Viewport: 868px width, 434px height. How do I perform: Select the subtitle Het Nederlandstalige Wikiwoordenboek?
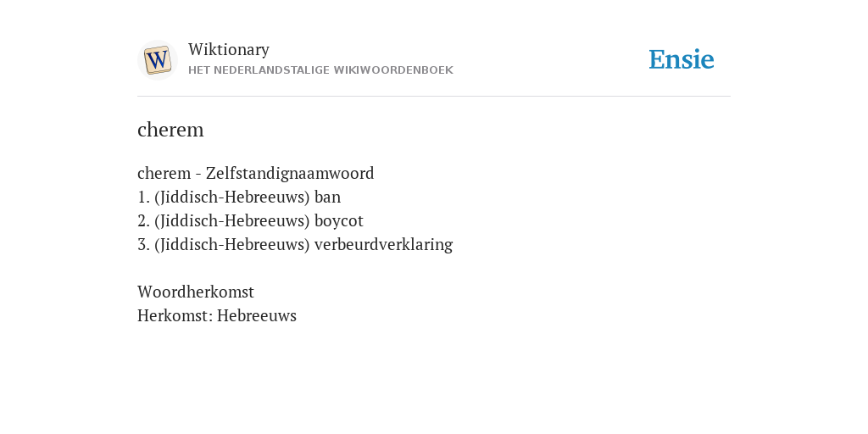pyautogui.click(x=320, y=70)
